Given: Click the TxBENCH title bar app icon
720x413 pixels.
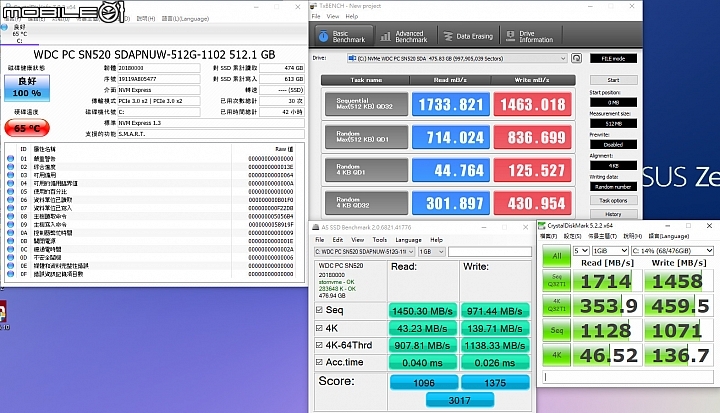Looking at the screenshot, I should [x=314, y=6].
